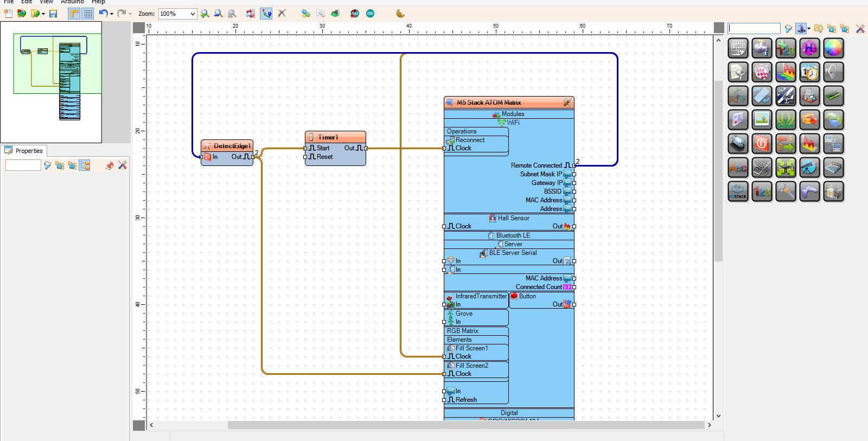Open the Abc text component category

tap(738, 168)
